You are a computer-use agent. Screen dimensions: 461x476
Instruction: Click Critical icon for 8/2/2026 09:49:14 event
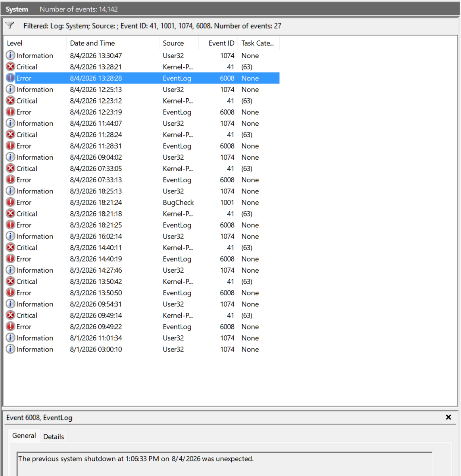tap(11, 315)
